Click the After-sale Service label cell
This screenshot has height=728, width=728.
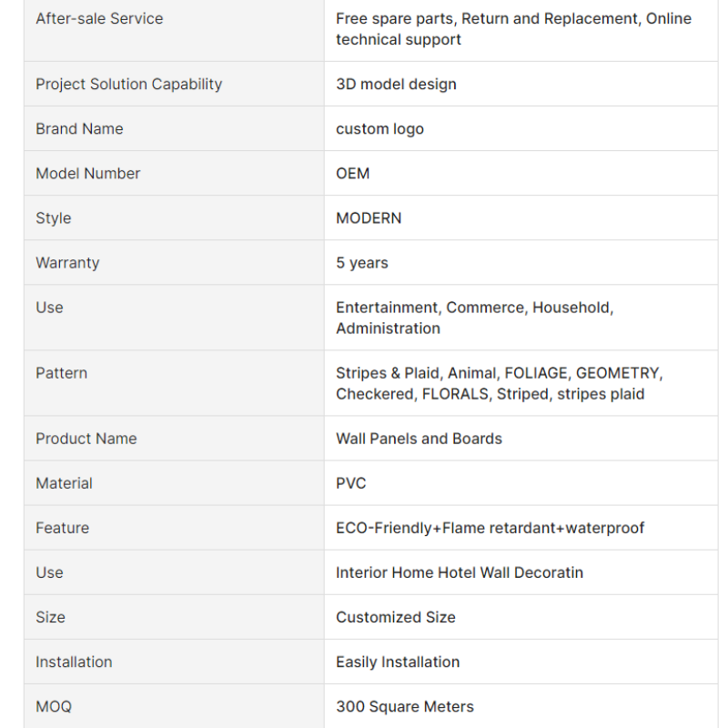[174, 29]
